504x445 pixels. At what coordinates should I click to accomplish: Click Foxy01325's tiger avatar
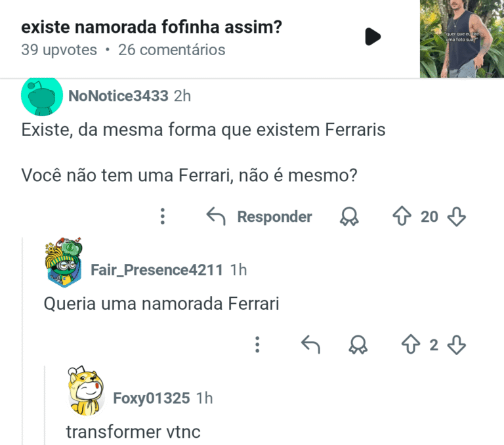(86, 391)
